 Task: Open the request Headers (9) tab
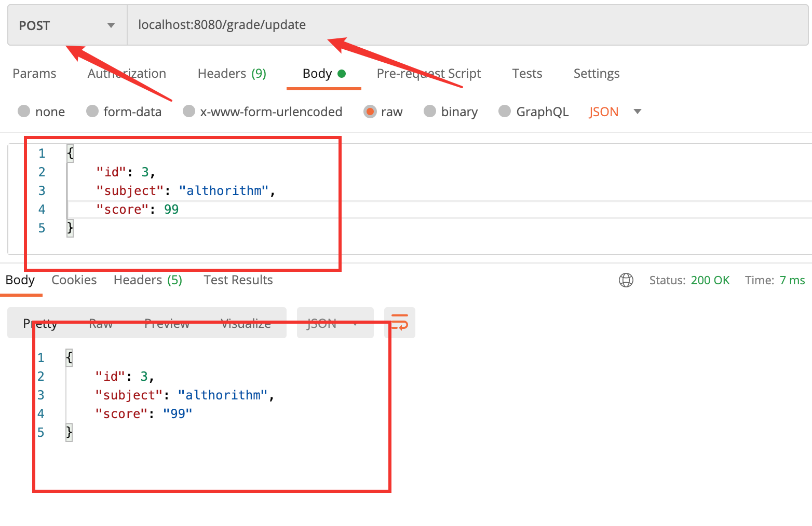pos(232,74)
